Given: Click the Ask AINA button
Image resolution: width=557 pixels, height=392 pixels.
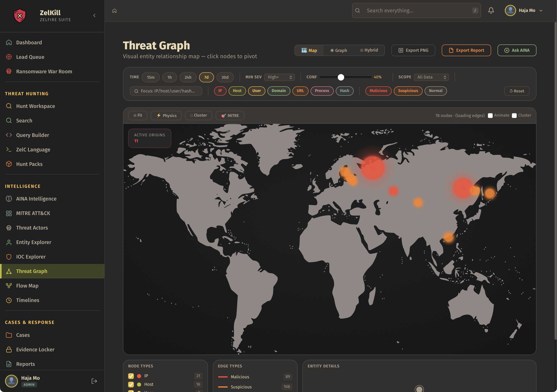Looking at the screenshot, I should click(517, 50).
